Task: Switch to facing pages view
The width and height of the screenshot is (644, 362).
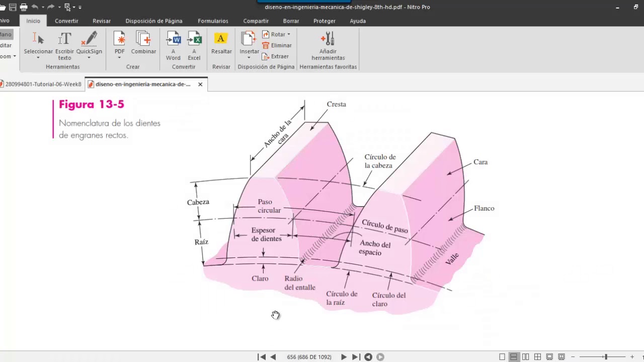Action: pos(526,357)
